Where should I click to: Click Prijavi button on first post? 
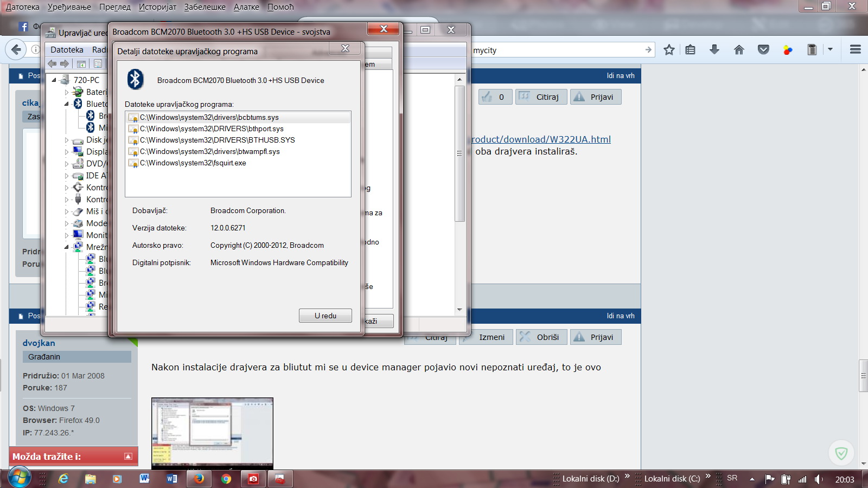[x=596, y=97]
